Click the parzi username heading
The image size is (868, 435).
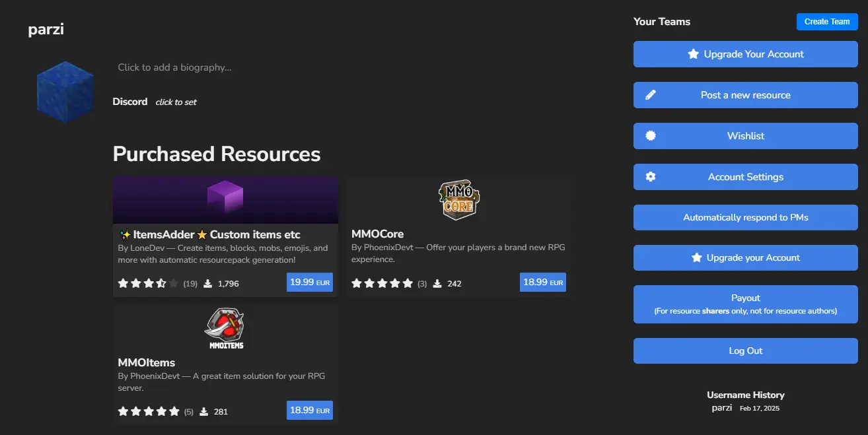tap(46, 29)
